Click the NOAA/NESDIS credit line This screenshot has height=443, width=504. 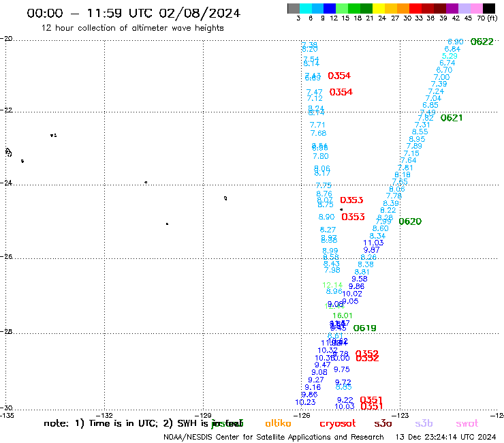click(x=274, y=438)
